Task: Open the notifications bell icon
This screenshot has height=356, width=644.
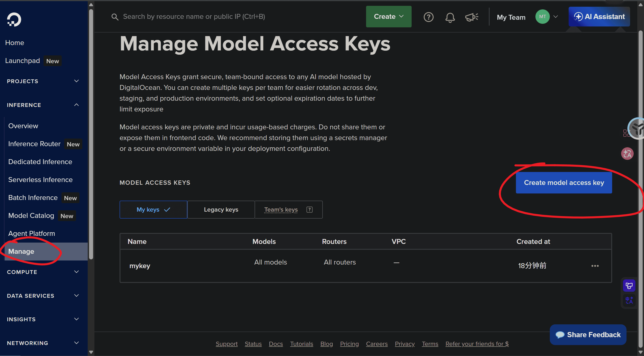Action: [450, 17]
